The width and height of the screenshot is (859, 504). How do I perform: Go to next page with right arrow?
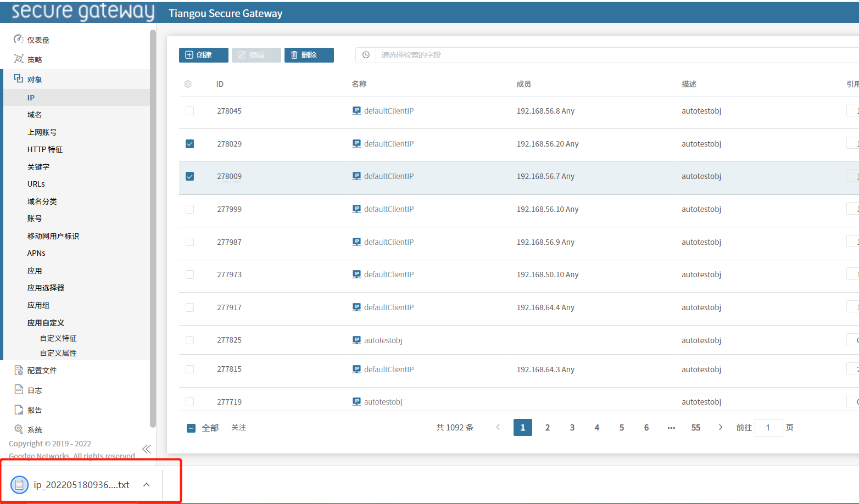tap(721, 428)
